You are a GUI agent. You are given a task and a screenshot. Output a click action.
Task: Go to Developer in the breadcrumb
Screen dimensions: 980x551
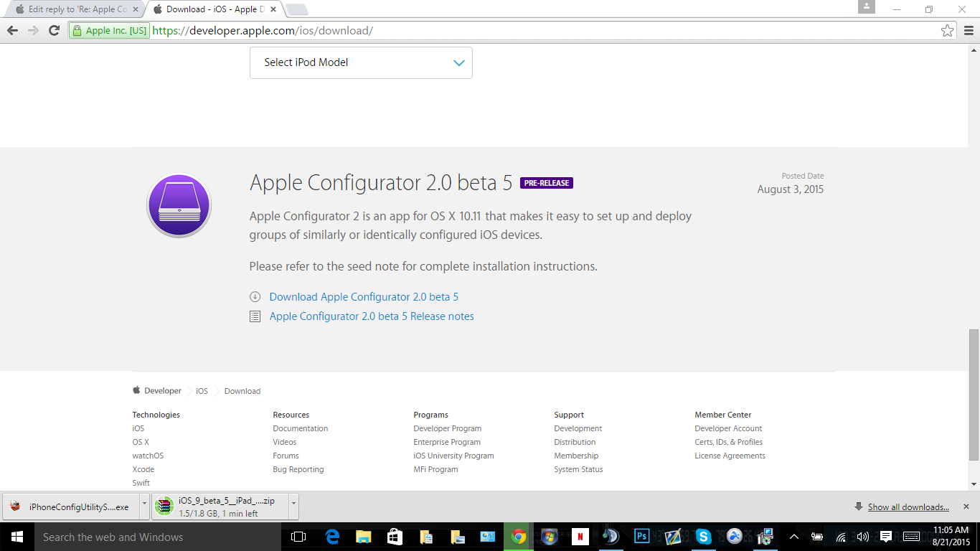click(163, 391)
